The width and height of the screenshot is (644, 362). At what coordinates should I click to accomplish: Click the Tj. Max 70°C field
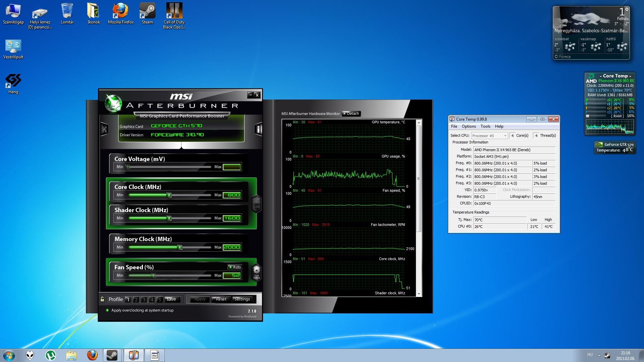(500, 220)
